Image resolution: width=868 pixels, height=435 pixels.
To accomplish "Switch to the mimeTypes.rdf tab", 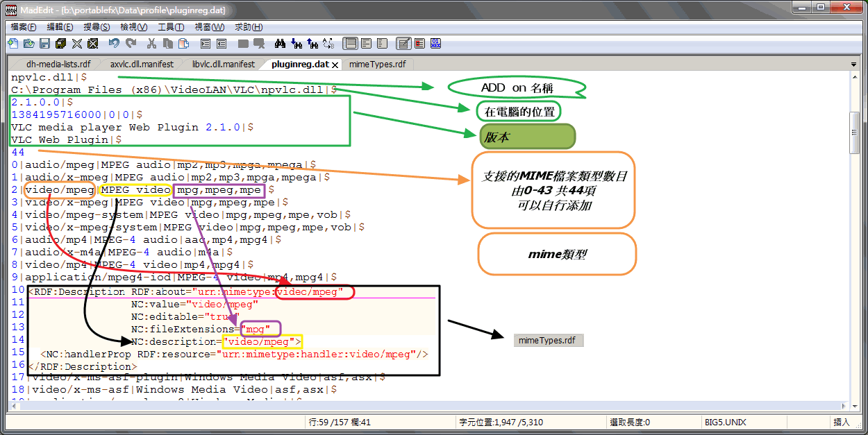I will point(377,64).
